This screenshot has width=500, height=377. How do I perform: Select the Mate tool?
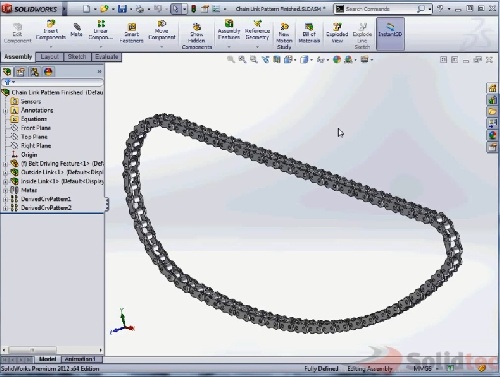(76, 30)
